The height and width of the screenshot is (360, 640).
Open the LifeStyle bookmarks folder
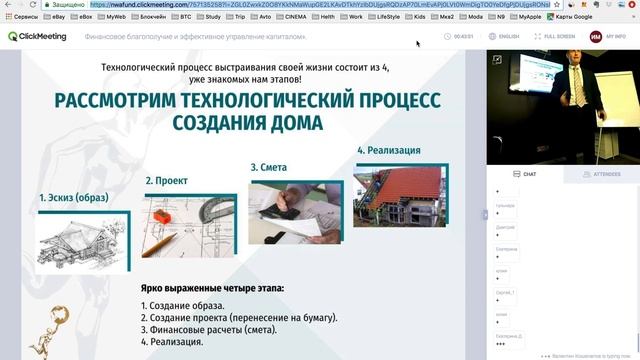(384, 17)
